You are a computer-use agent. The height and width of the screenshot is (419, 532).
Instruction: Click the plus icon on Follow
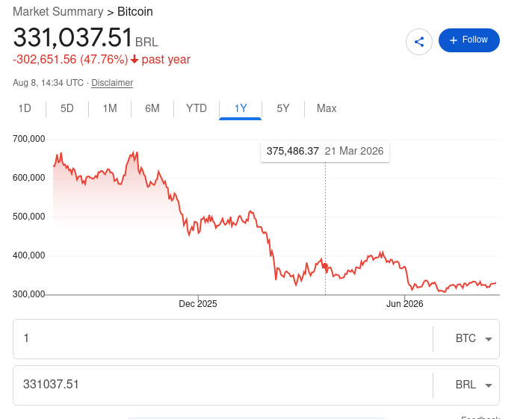coord(454,40)
